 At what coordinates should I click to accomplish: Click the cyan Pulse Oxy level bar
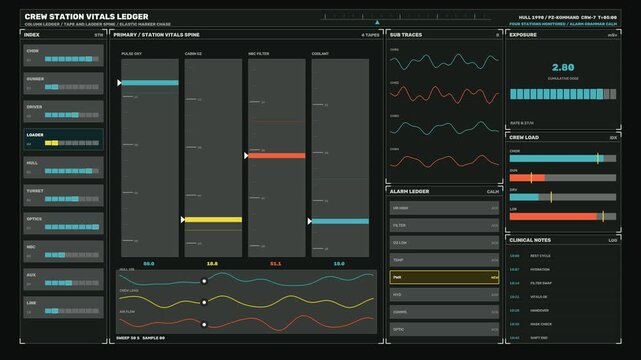click(x=150, y=83)
